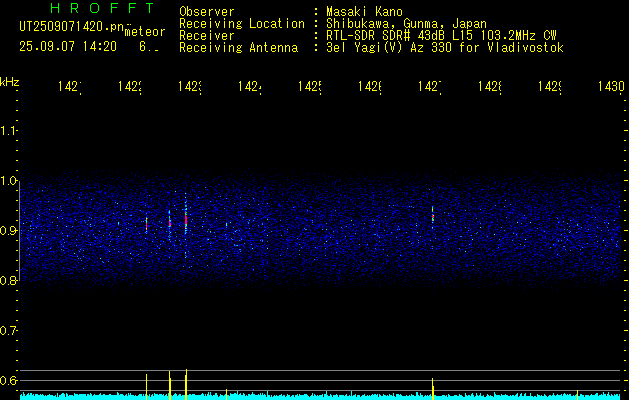This screenshot has width=629, height=400.
Task: Click the 1.0 frequency axis label
Action: tap(8, 181)
